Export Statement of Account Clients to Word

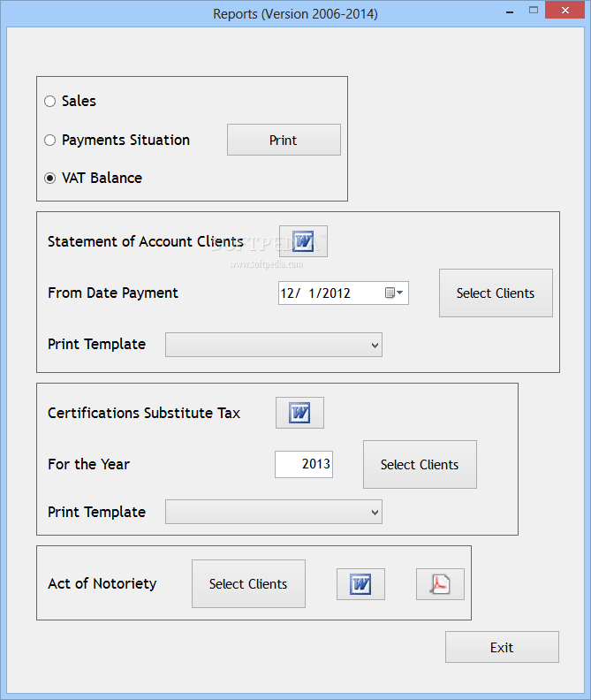click(x=303, y=241)
